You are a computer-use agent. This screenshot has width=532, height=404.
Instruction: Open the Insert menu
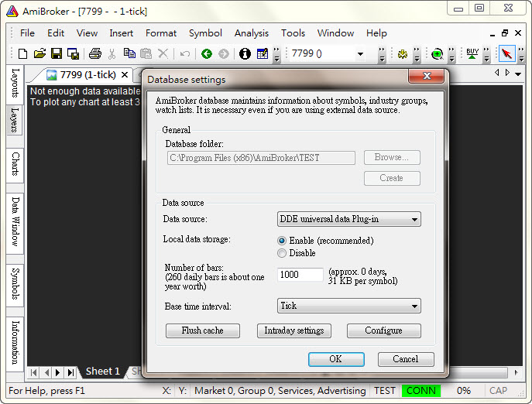(121, 33)
